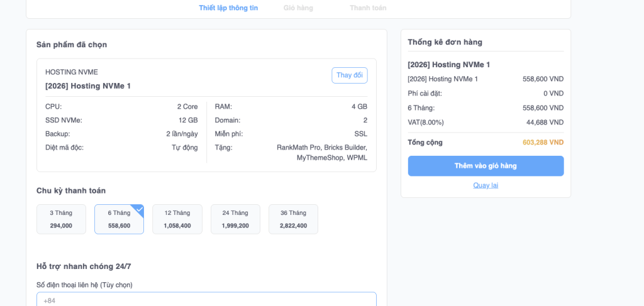Focus the phone number +84 field
This screenshot has width=644, height=306.
pyautogui.click(x=206, y=300)
